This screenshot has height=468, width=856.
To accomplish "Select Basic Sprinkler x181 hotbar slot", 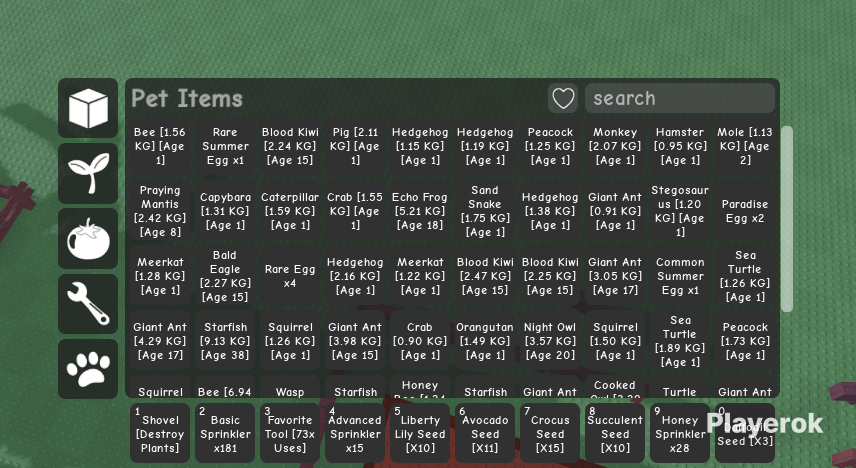I will pyautogui.click(x=225, y=433).
